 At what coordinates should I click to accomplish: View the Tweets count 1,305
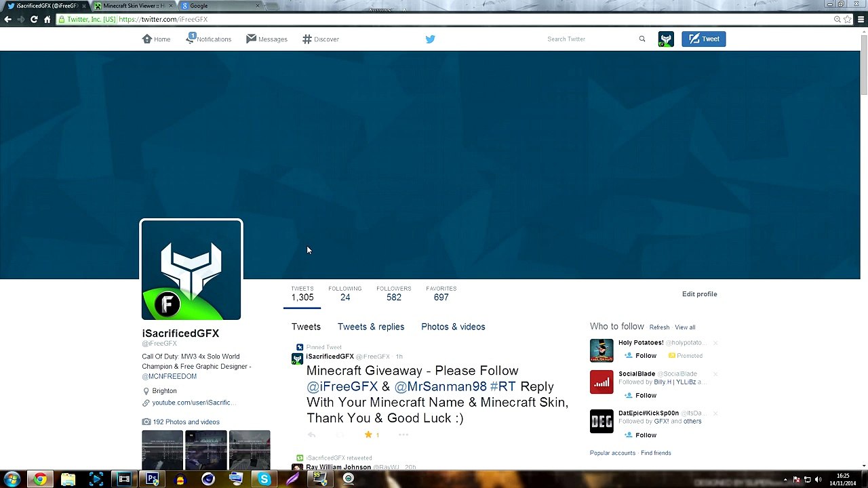pyautogui.click(x=302, y=294)
